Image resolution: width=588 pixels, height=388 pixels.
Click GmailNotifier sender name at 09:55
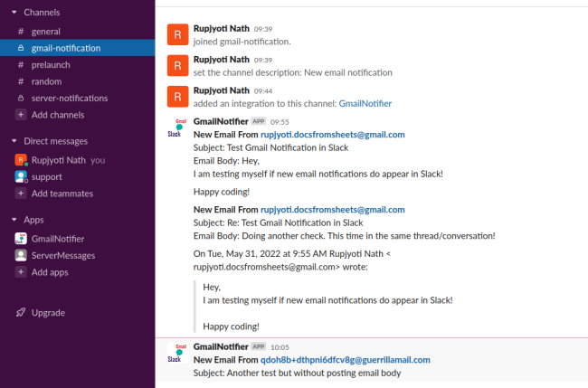click(x=221, y=121)
